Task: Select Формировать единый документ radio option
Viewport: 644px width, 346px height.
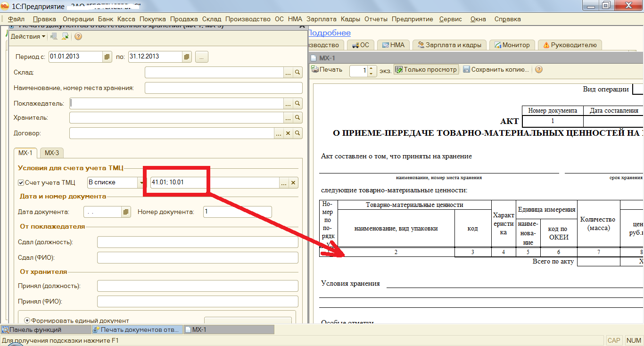Action: 27,321
